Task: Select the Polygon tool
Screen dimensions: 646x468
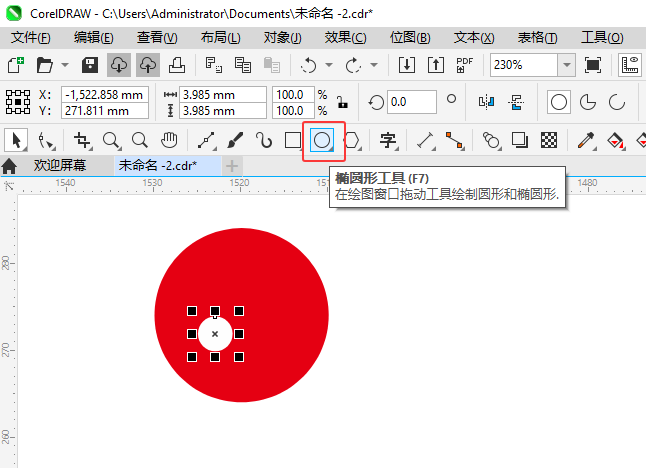Action: coord(352,140)
